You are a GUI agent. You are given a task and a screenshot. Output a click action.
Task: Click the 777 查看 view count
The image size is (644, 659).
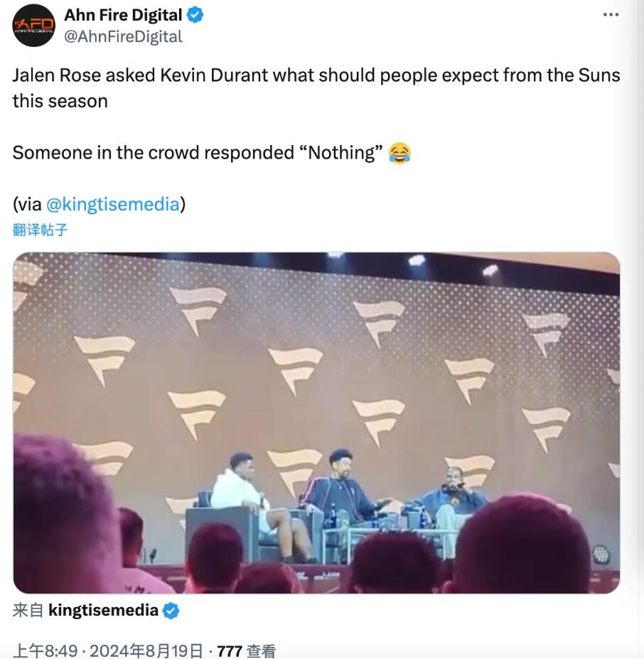(246, 650)
